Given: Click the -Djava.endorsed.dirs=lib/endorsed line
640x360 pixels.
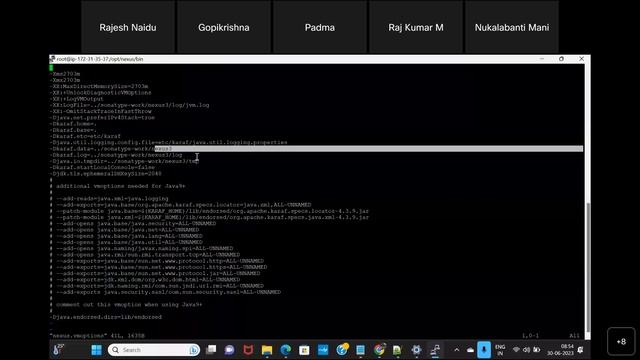Looking at the screenshot, I should click(x=106, y=317).
